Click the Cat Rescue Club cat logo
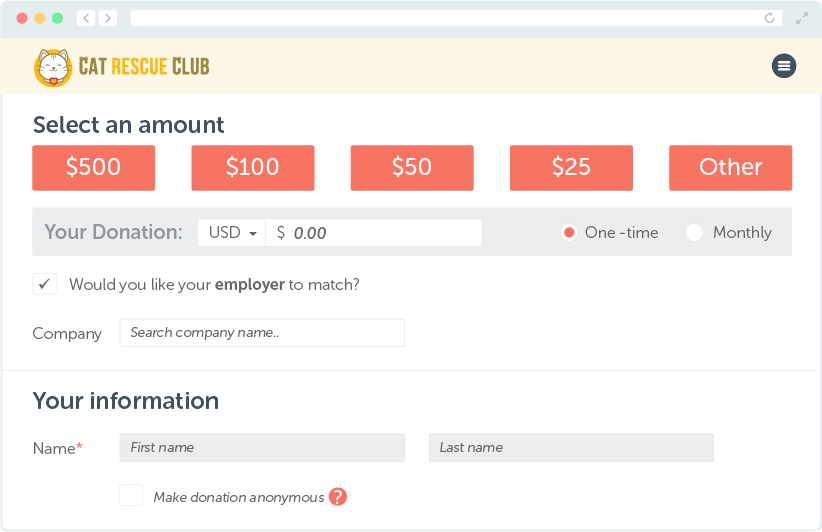 point(53,68)
